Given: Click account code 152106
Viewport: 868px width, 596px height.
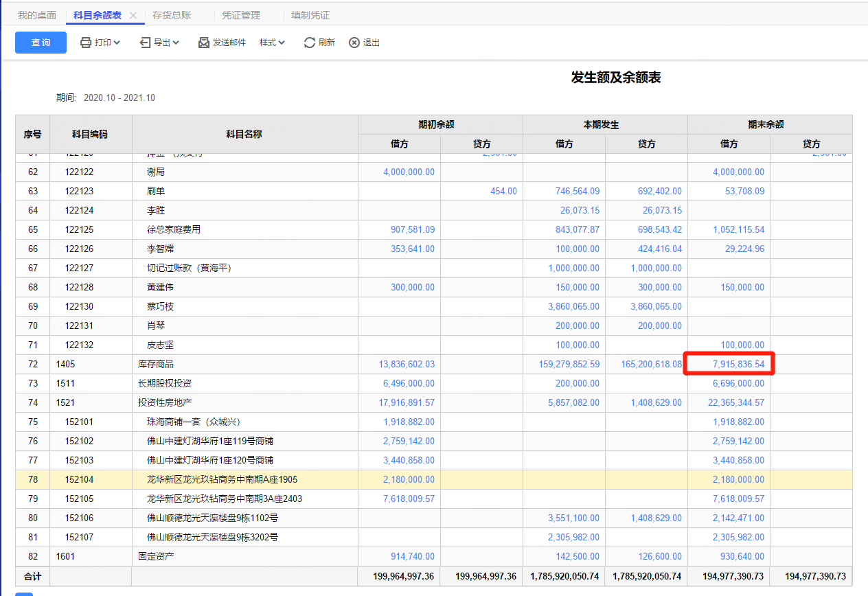Looking at the screenshot, I should click(79, 518).
